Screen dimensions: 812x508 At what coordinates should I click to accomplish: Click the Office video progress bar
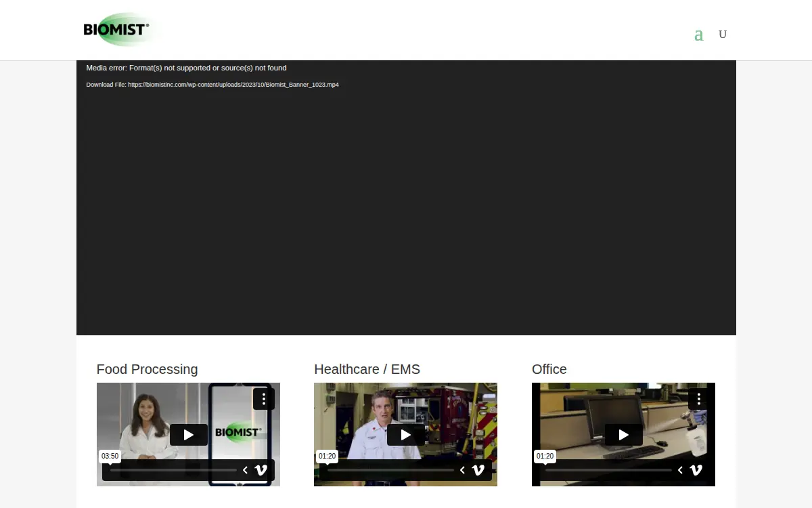(608, 470)
